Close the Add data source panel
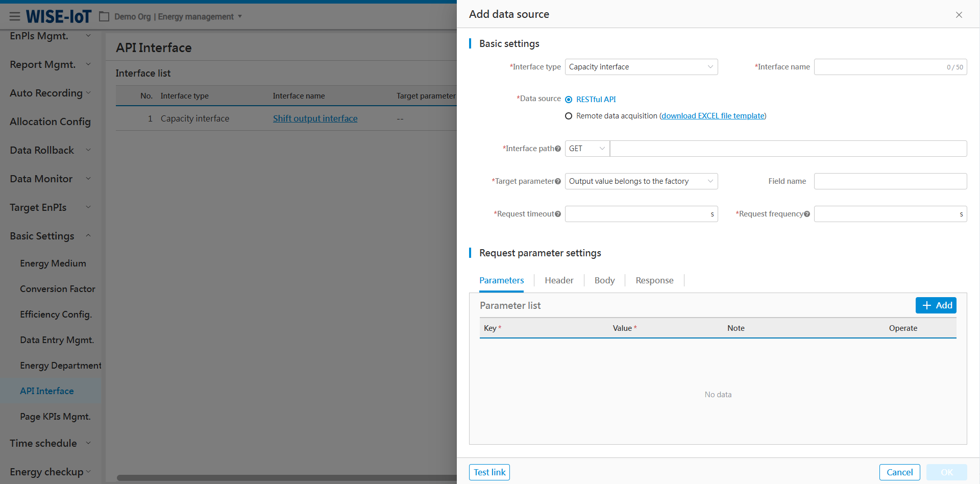Viewport: 980px width, 484px height. pyautogui.click(x=959, y=15)
